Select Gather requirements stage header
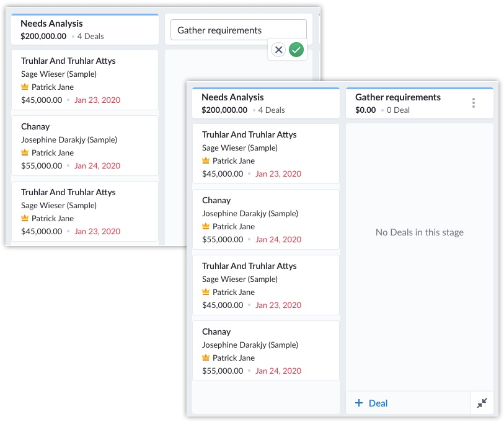The height and width of the screenshot is (422, 504). (398, 97)
